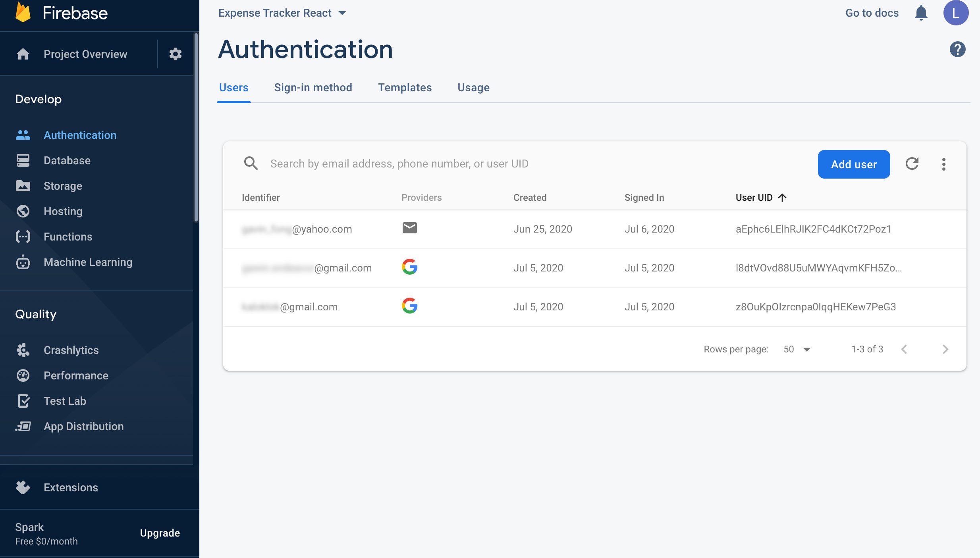Open the user account avatar L

tap(956, 13)
